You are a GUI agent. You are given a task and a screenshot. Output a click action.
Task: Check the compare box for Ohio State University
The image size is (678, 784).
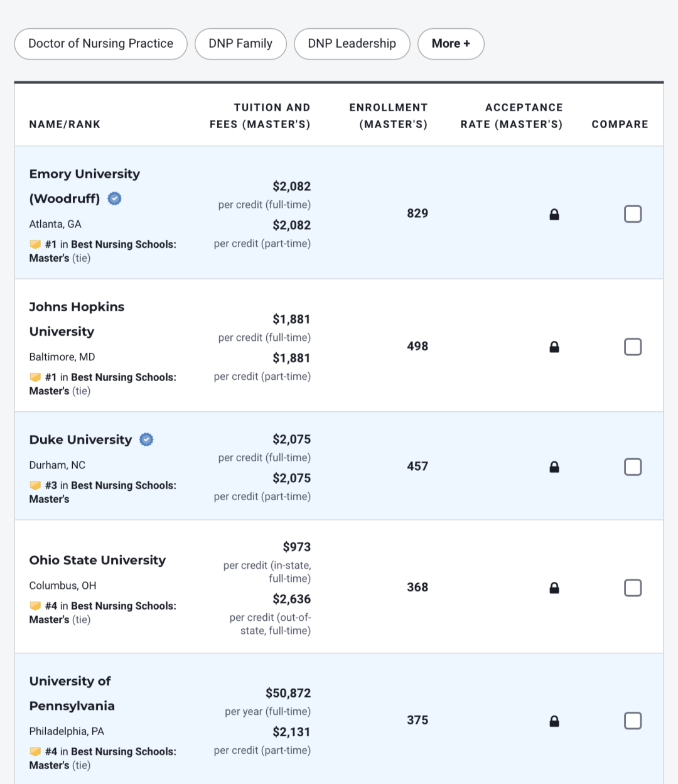[x=632, y=588]
